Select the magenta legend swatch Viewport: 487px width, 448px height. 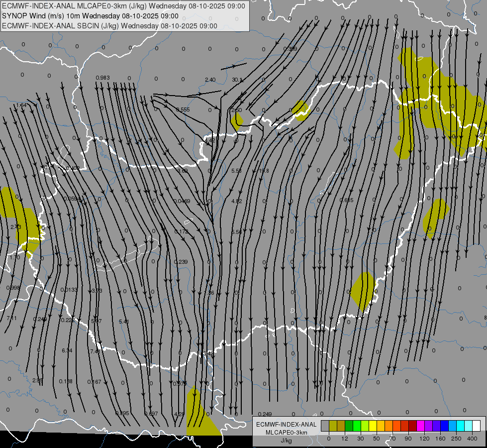coord(420,426)
